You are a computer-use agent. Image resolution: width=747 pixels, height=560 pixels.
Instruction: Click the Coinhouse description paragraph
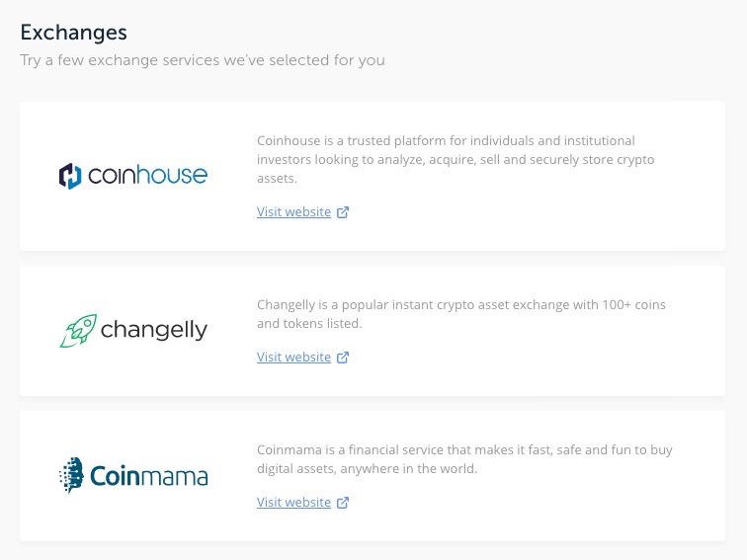[455, 159]
